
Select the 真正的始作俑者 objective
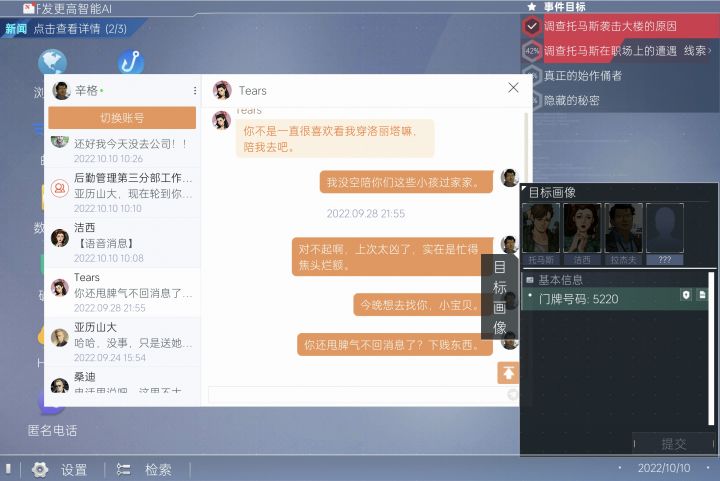point(583,75)
